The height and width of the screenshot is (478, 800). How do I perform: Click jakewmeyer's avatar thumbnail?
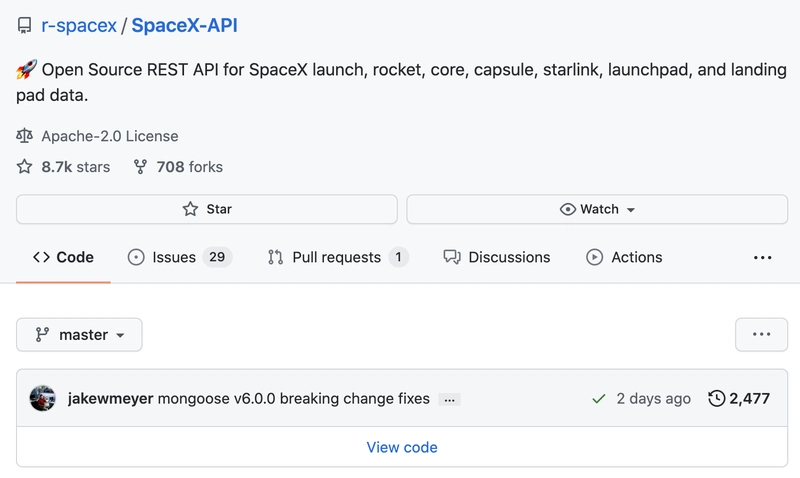[x=42, y=398]
